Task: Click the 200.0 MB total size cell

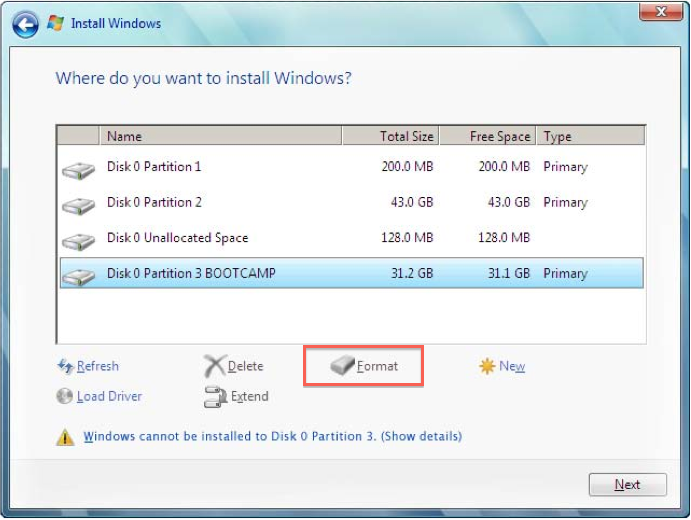Action: 407,167
